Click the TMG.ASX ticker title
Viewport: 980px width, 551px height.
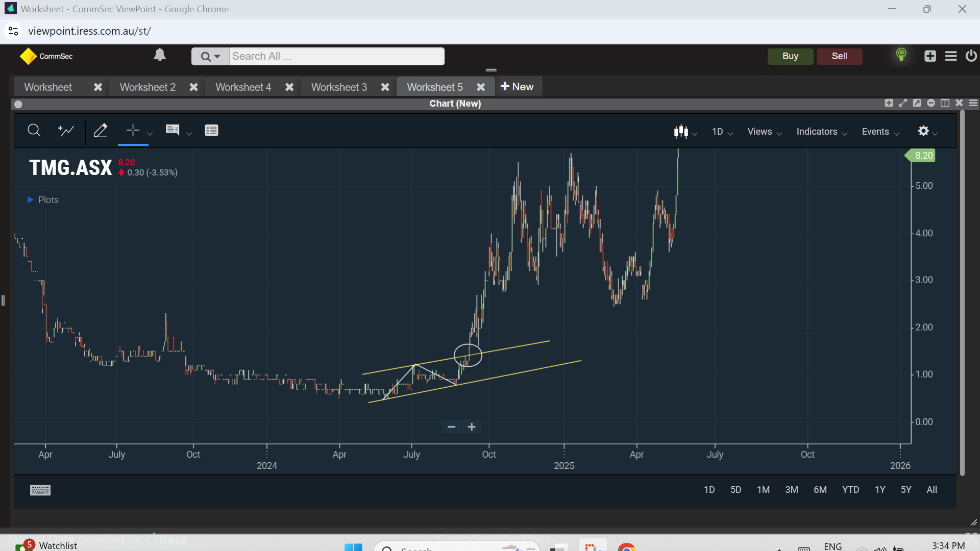click(x=70, y=168)
